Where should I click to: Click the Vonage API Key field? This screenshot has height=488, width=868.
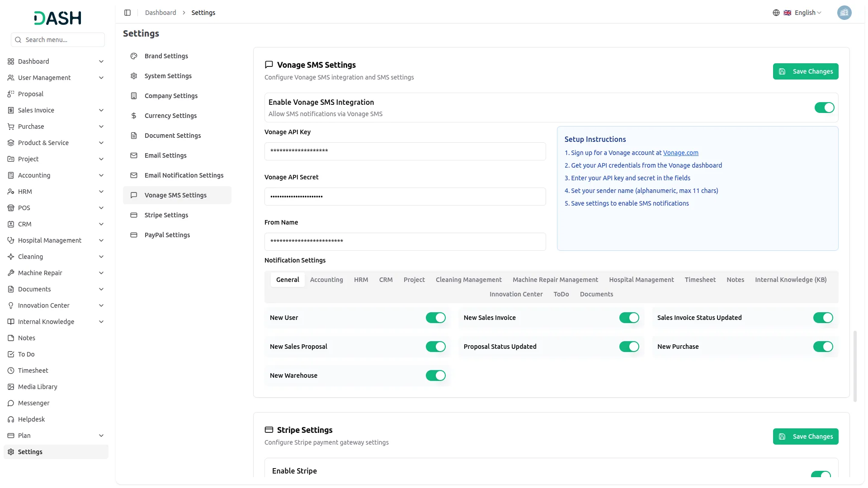[x=405, y=151]
